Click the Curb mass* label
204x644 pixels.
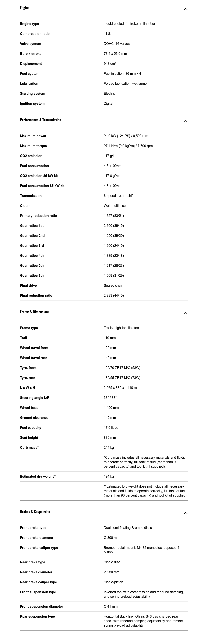[29, 448]
